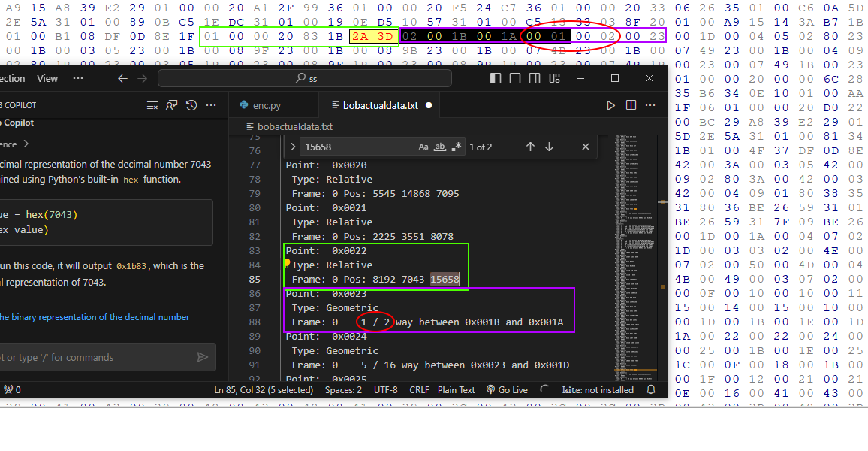Open the overflow menu after View
The height and width of the screenshot is (451, 868).
click(x=78, y=78)
